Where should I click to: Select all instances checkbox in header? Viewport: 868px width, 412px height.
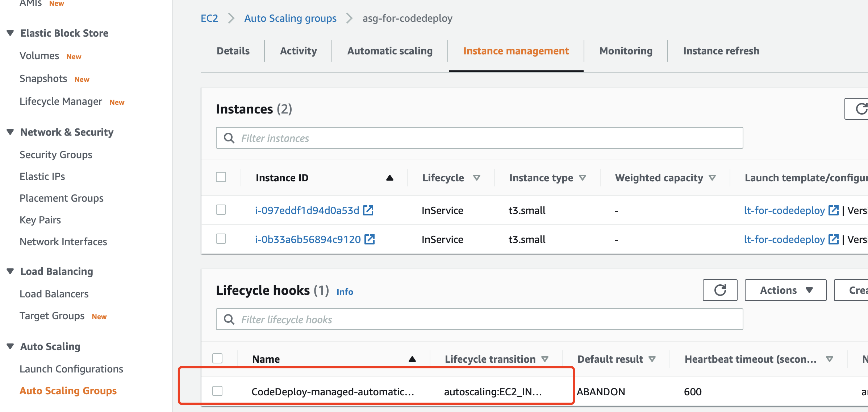(221, 177)
